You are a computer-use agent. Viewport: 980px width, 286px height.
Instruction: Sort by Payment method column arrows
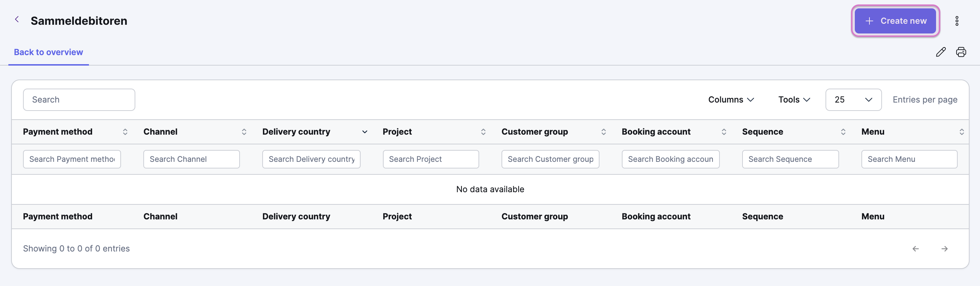pos(125,132)
